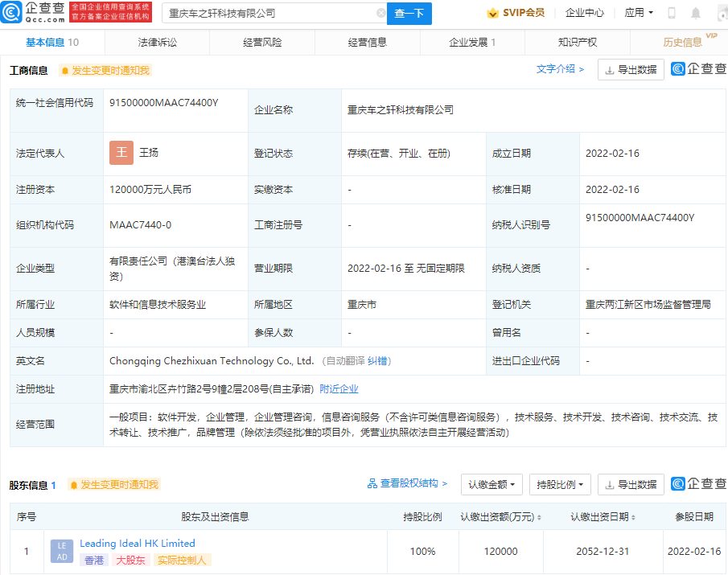The image size is (728, 575).
Task: Click the LEAD shareholder avatar icon
Action: (x=62, y=552)
